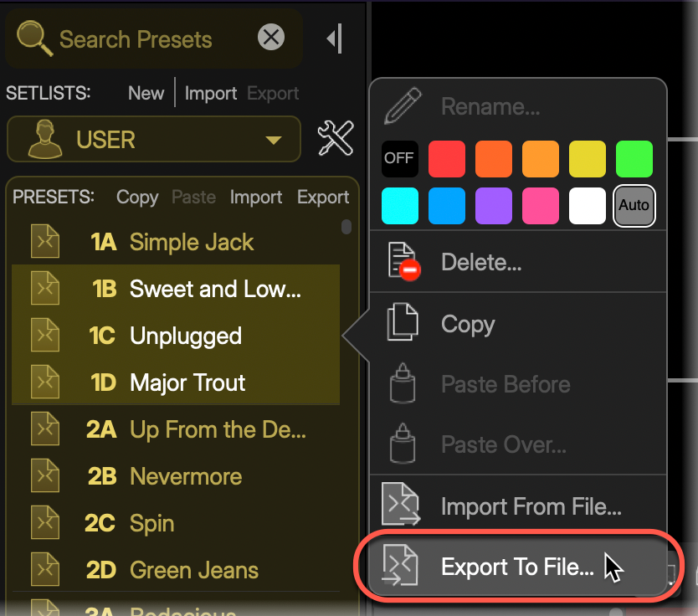Pick the pink color swatch
The height and width of the screenshot is (616, 698).
pyautogui.click(x=541, y=205)
